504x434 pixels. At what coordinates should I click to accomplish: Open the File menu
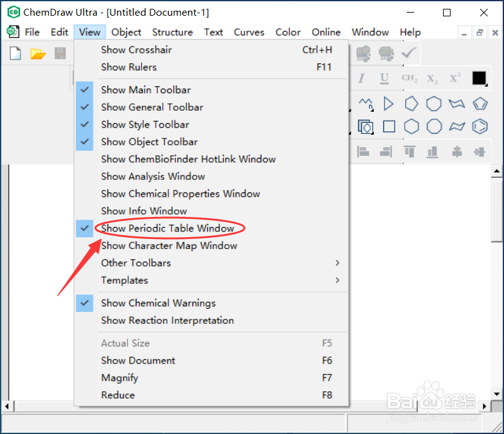click(32, 32)
